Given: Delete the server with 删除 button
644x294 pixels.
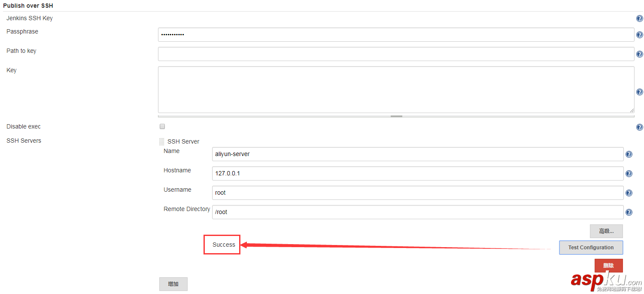Looking at the screenshot, I should coord(608,265).
